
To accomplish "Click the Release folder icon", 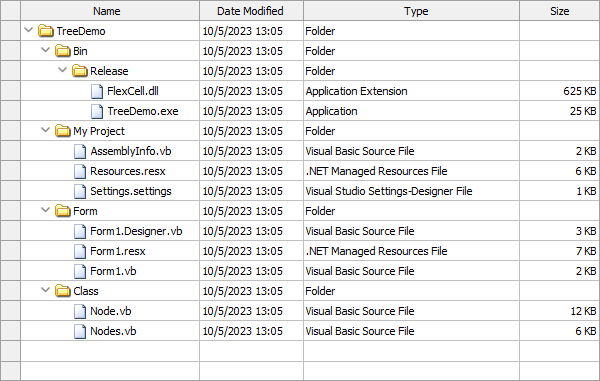I will click(x=80, y=71).
